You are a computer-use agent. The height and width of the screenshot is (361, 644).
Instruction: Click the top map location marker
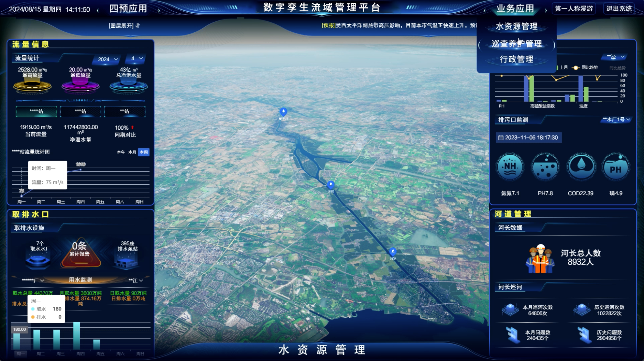(283, 112)
